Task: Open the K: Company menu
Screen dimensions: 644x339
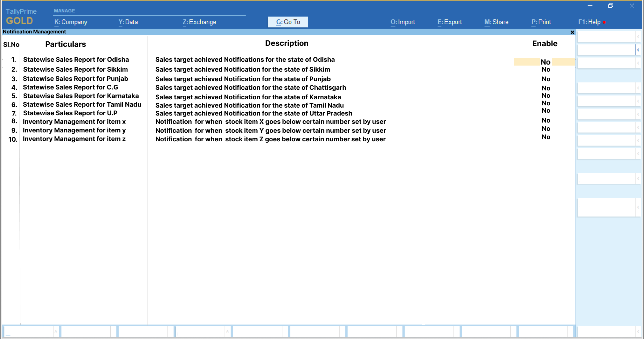Action: [x=71, y=22]
